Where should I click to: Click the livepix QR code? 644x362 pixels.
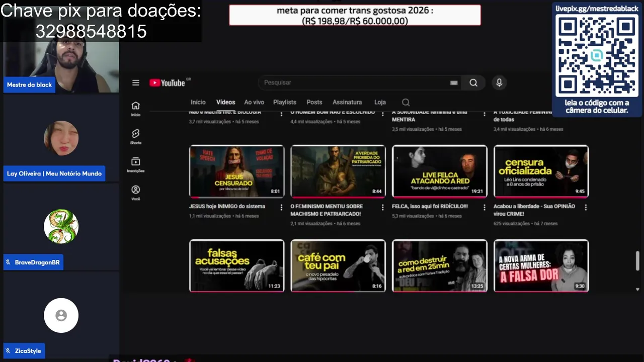[x=597, y=56]
